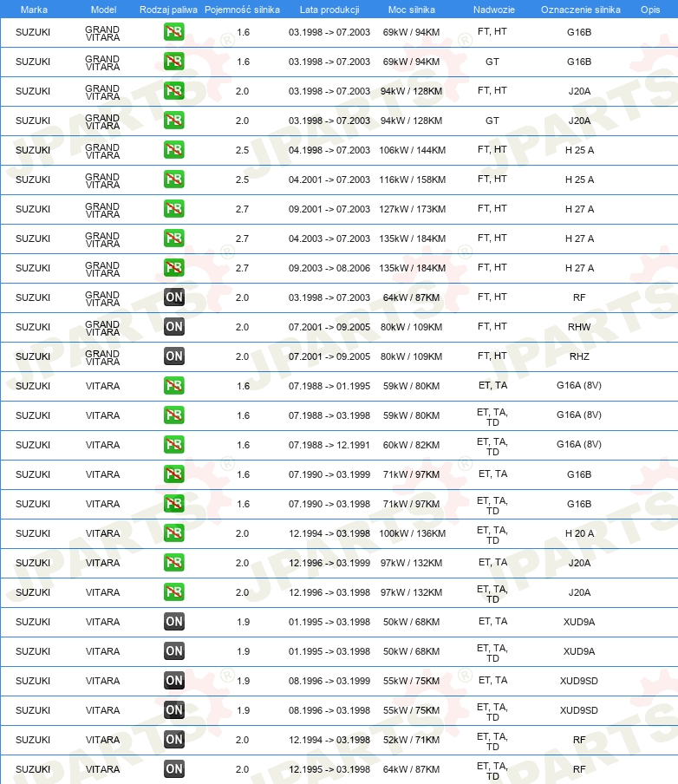The width and height of the screenshot is (678, 784).
Task: Click petrol icon in the 12.1996 -> 03.1999 row
Action: pyautogui.click(x=174, y=563)
